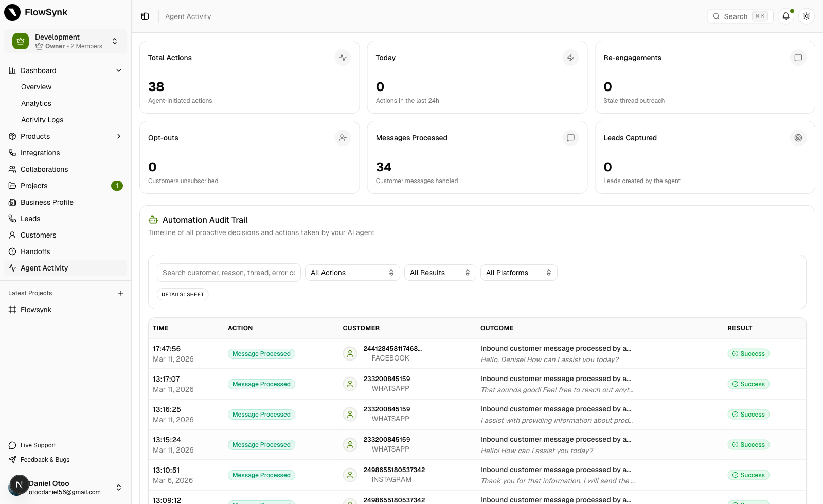
Task: Click the Re-engagements chat icon
Action: 798,58
